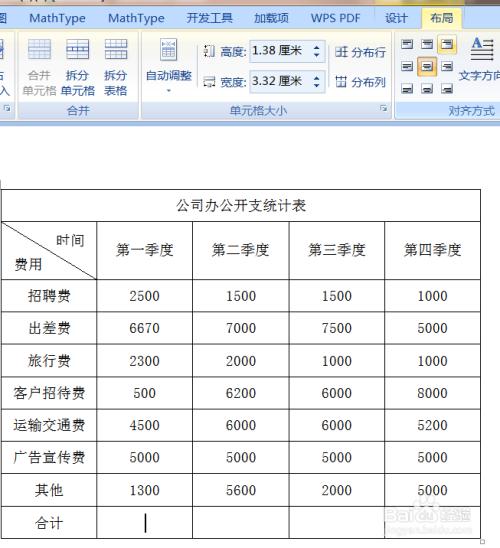Viewport: 500px width, 548px height.
Task: Open the 加载项 tab
Action: tap(271, 18)
